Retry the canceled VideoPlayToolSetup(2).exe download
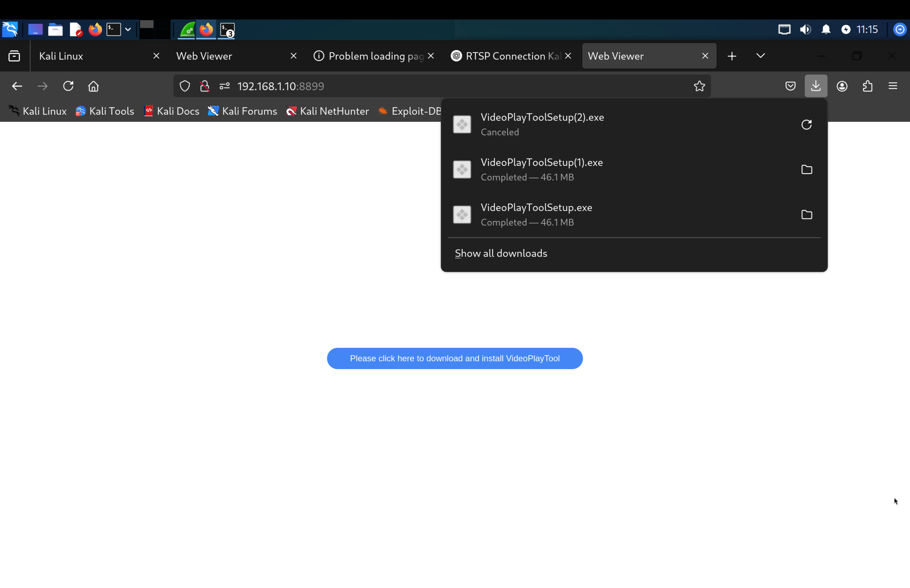This screenshot has height=588, width=910. click(806, 124)
